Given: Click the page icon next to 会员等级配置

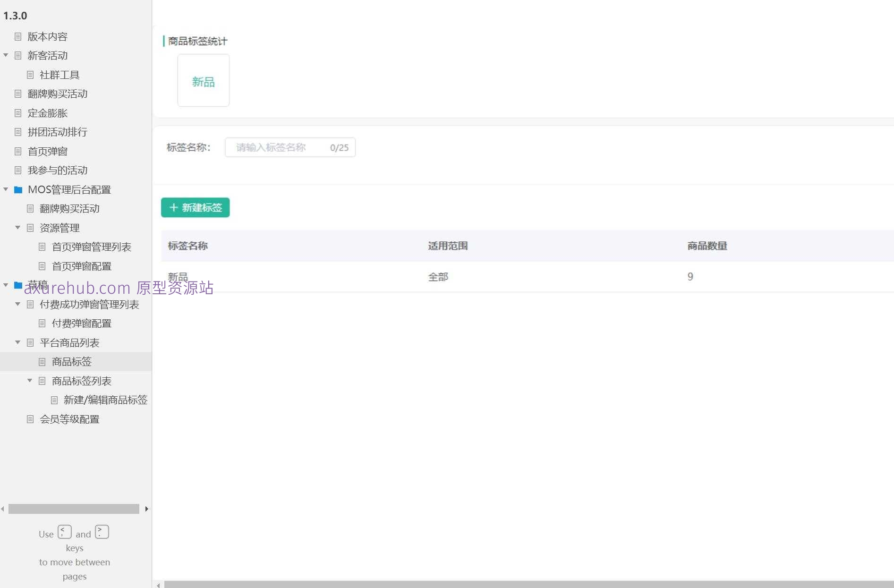Looking at the screenshot, I should coord(30,419).
